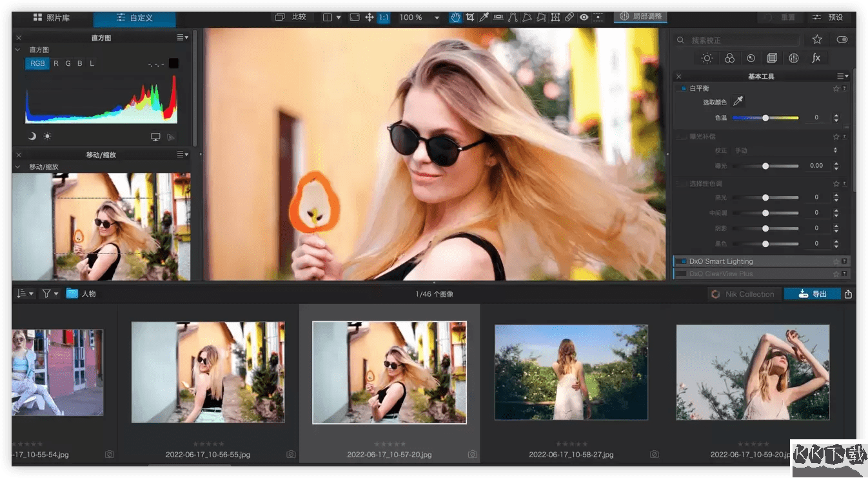Open the fx effects correction category
The width and height of the screenshot is (868, 478).
point(816,58)
